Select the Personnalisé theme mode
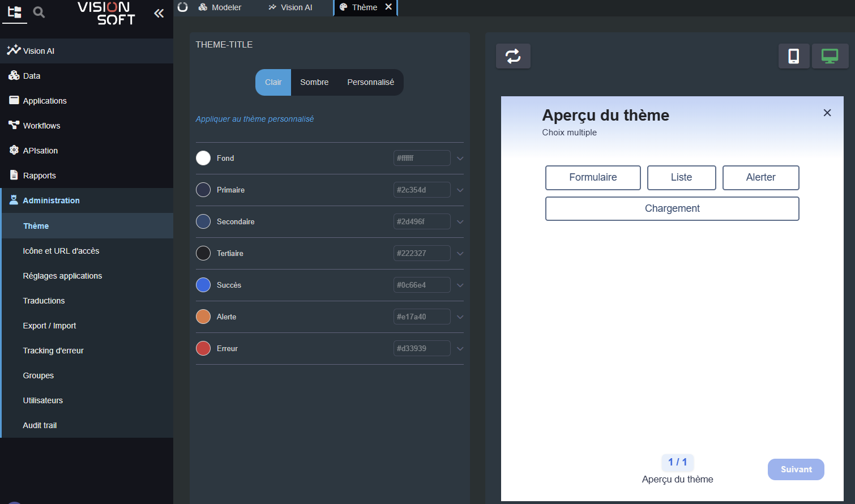 click(370, 82)
